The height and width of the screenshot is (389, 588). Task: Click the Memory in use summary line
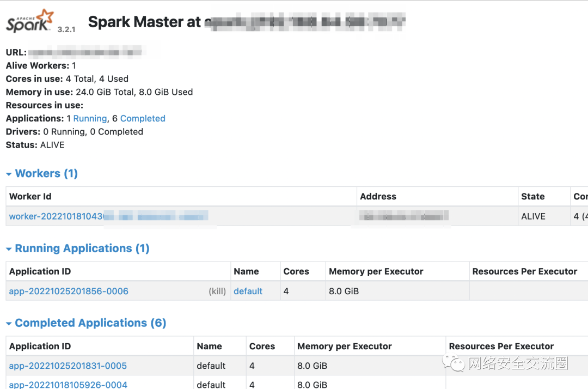coord(100,92)
